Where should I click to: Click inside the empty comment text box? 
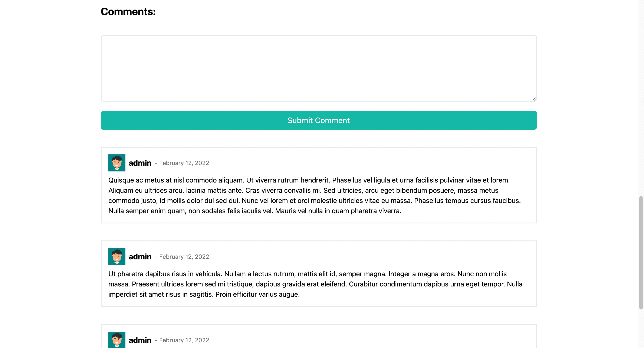coord(319,68)
